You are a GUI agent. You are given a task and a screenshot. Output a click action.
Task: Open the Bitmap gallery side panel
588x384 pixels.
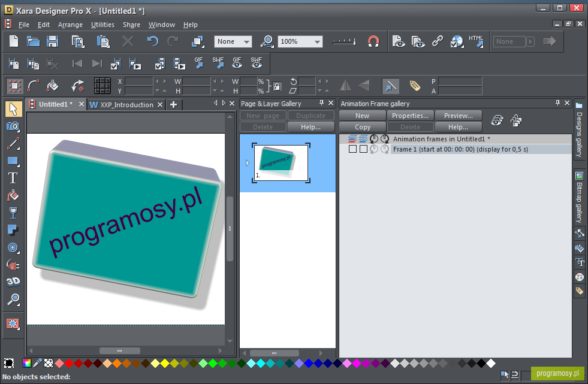click(x=580, y=198)
